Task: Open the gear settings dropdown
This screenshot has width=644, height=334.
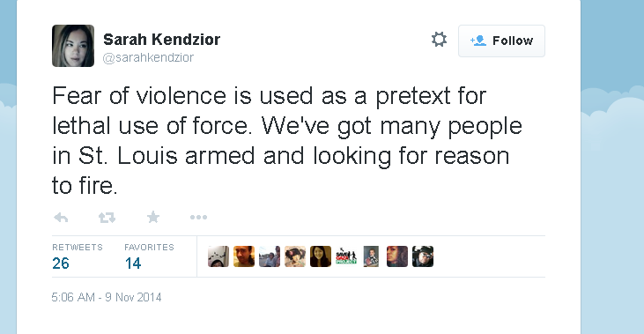Action: coord(439,40)
